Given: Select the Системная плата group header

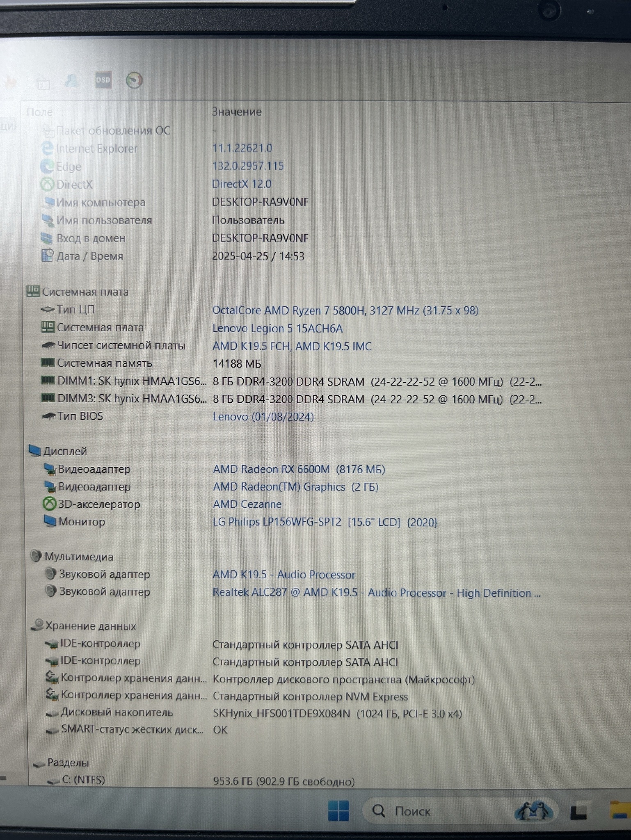Looking at the screenshot, I should pos(85,292).
